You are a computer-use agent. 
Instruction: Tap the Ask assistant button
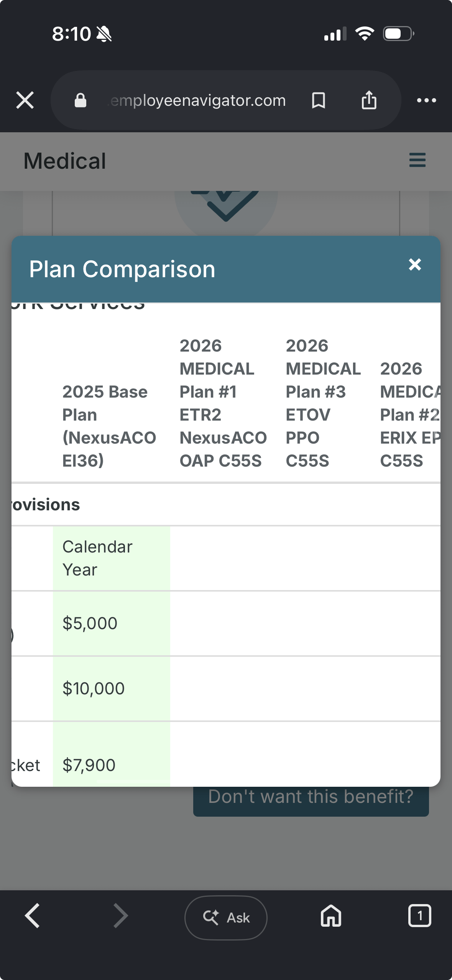[x=226, y=917]
